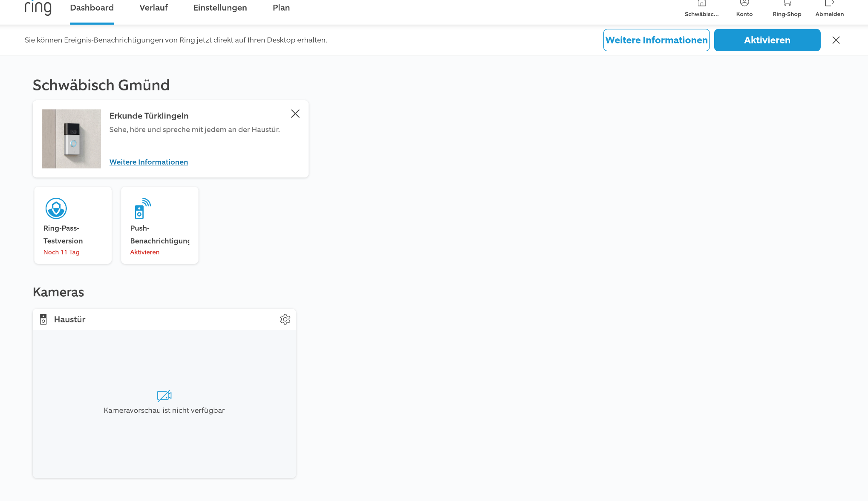Click the unavailable camera preview icon
868x501 pixels.
tap(164, 396)
